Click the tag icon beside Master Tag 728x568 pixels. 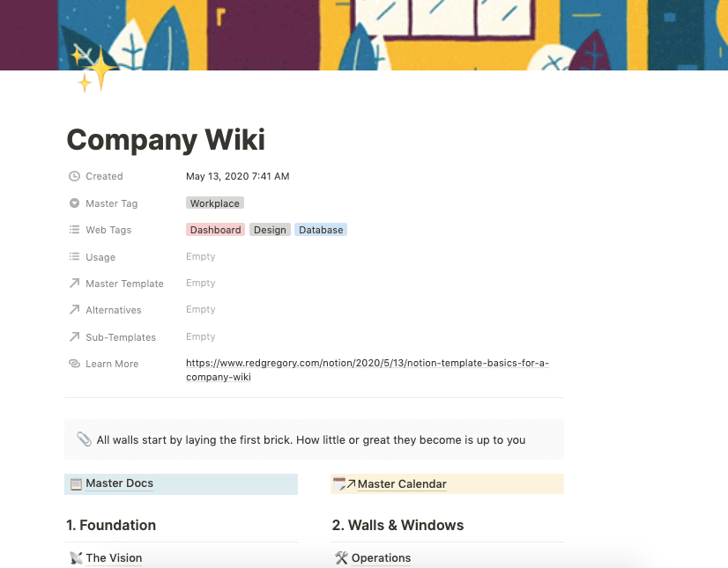click(74, 203)
